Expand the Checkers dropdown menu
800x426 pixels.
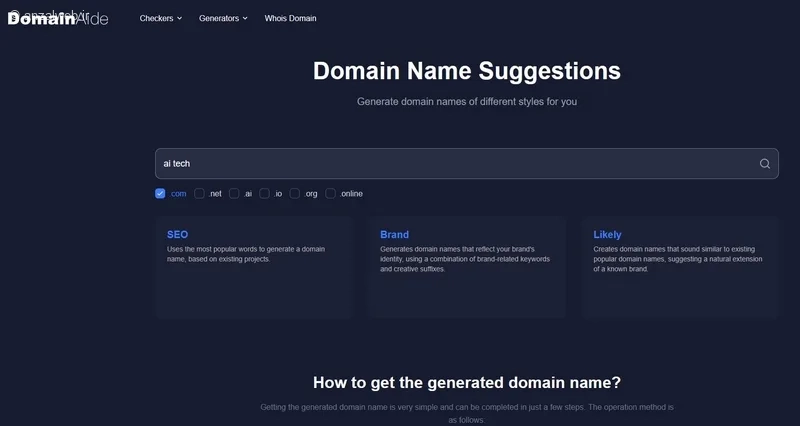point(161,18)
